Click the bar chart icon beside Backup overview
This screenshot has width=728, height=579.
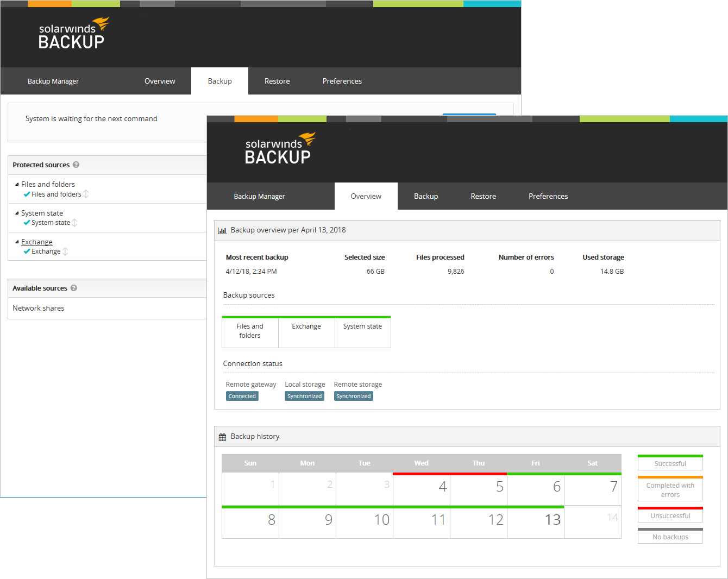[x=222, y=230]
